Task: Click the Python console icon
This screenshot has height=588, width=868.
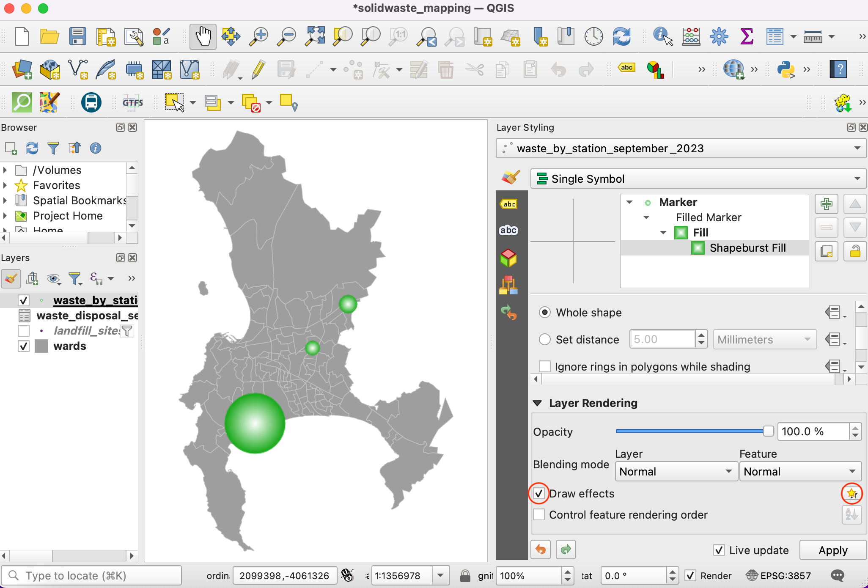Action: 786,69
